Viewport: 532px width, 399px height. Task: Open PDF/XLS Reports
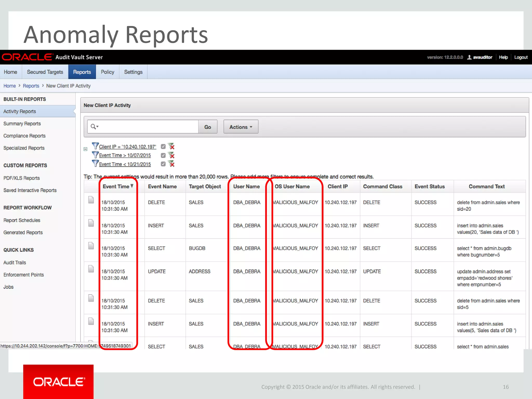(22, 178)
